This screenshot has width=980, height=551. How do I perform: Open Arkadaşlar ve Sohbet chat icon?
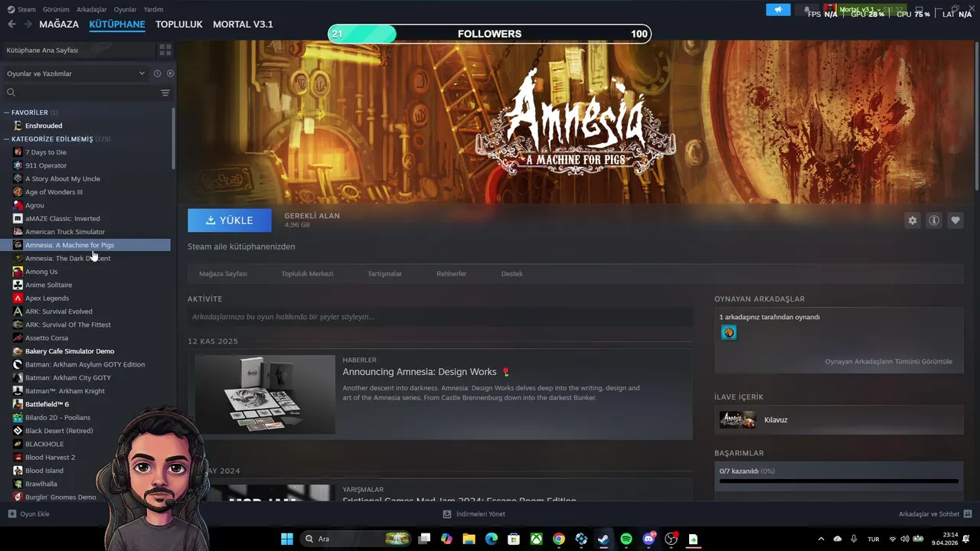coord(968,514)
